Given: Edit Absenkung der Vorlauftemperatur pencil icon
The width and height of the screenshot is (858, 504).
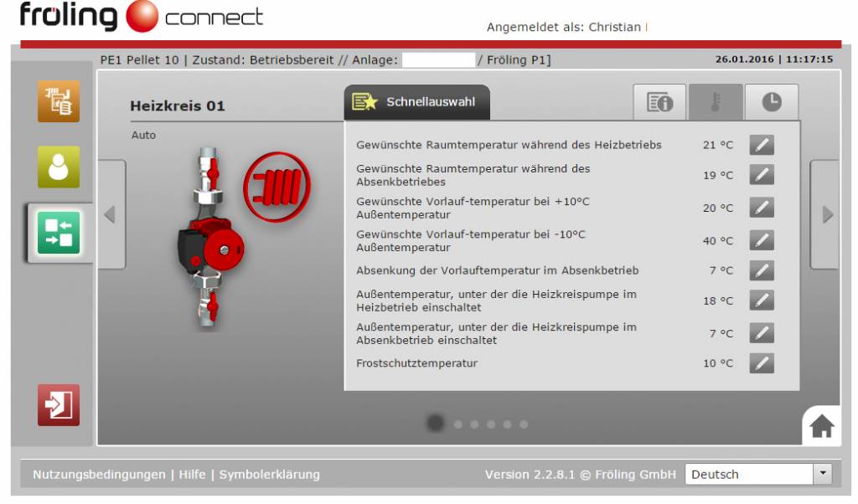Looking at the screenshot, I should [x=762, y=270].
